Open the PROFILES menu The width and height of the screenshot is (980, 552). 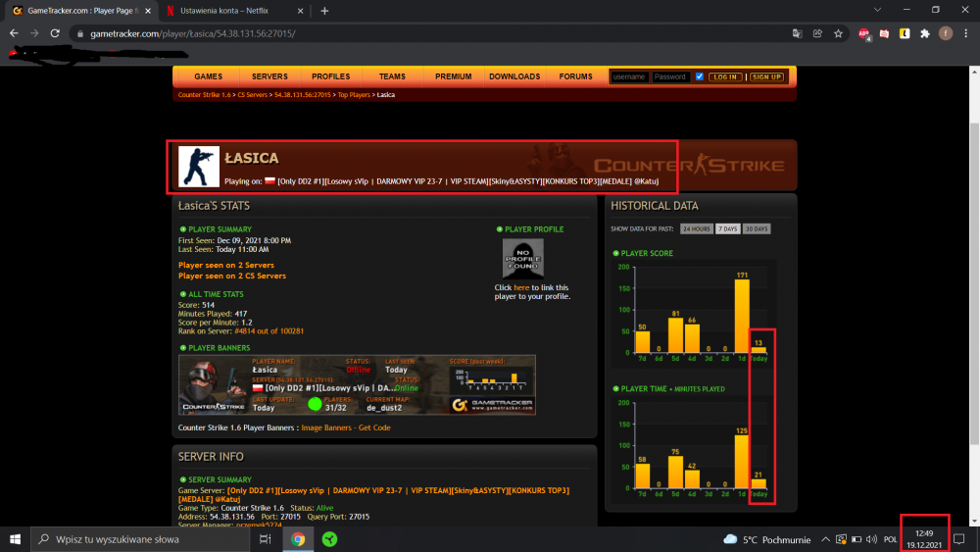[330, 76]
